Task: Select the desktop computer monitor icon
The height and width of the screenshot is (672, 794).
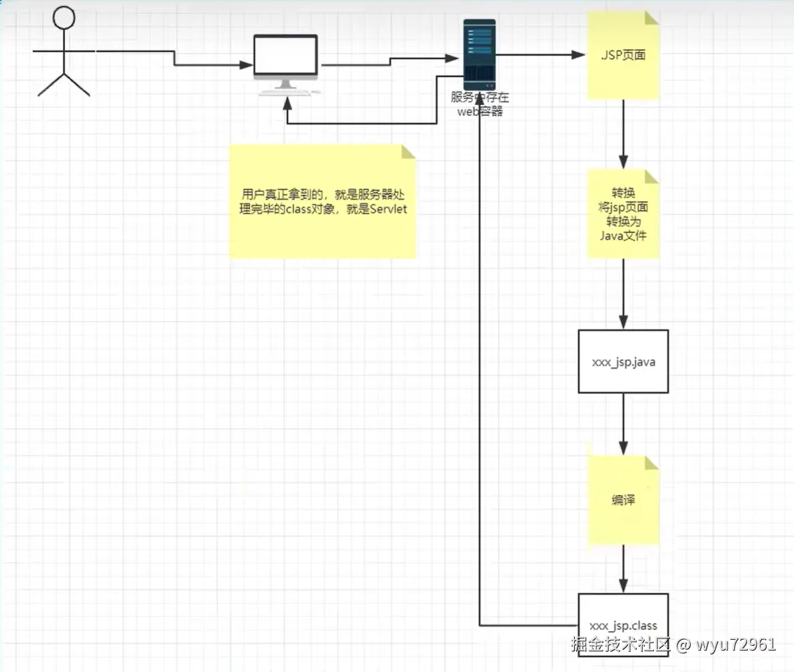Action: click(x=286, y=65)
